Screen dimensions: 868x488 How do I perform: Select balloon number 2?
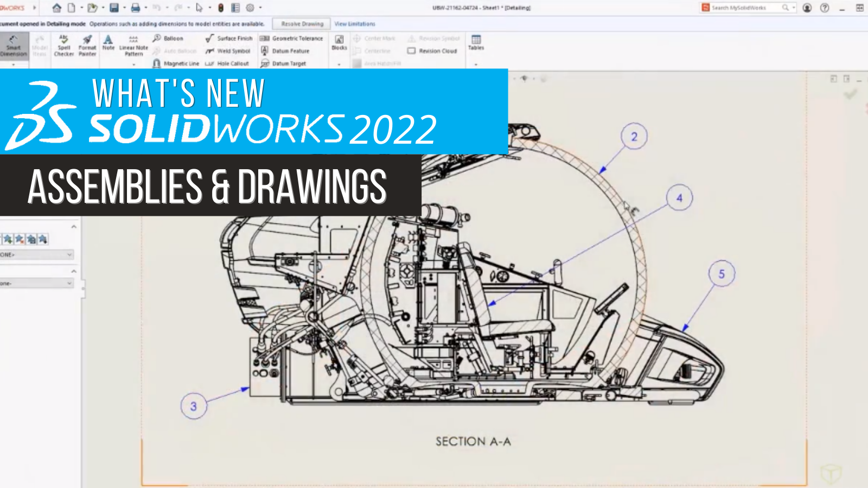(x=634, y=137)
